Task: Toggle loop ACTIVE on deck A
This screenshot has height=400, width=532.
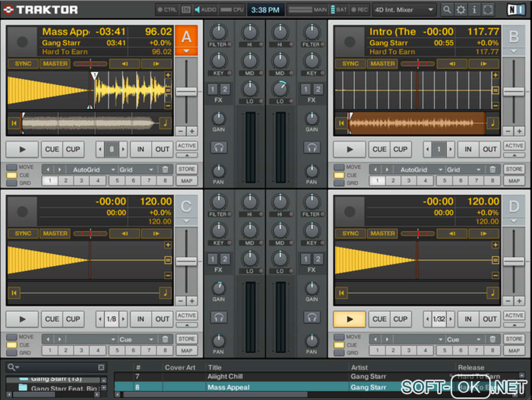Action: (187, 146)
